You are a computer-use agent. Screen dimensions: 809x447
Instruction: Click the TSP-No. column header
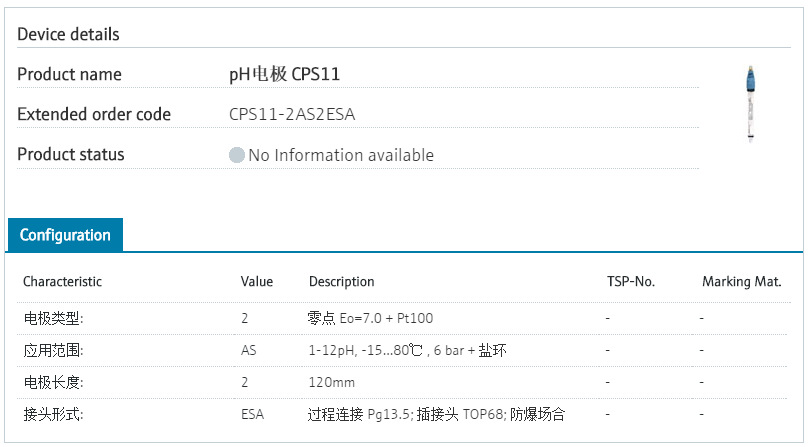(630, 282)
